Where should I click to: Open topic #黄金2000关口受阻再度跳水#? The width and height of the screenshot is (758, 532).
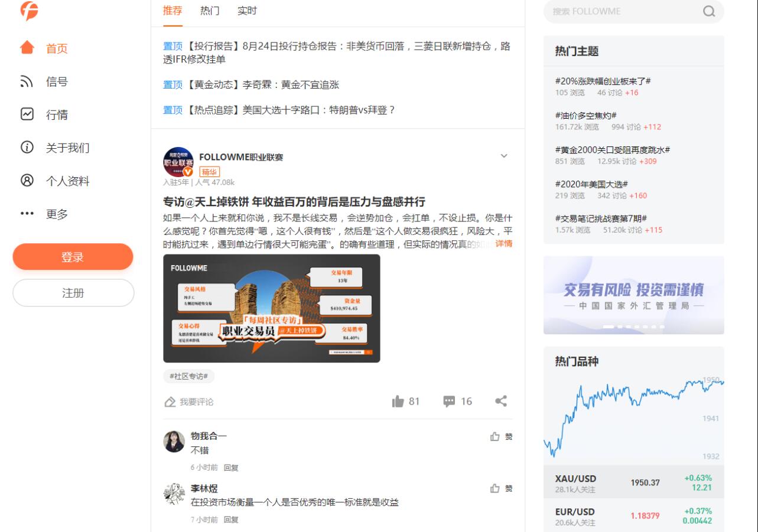[x=613, y=149]
